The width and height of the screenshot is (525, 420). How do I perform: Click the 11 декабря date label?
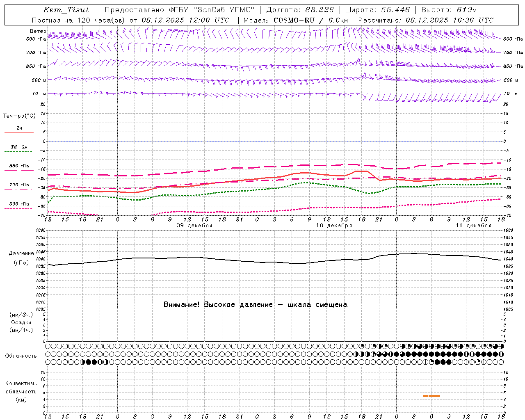click(473, 226)
